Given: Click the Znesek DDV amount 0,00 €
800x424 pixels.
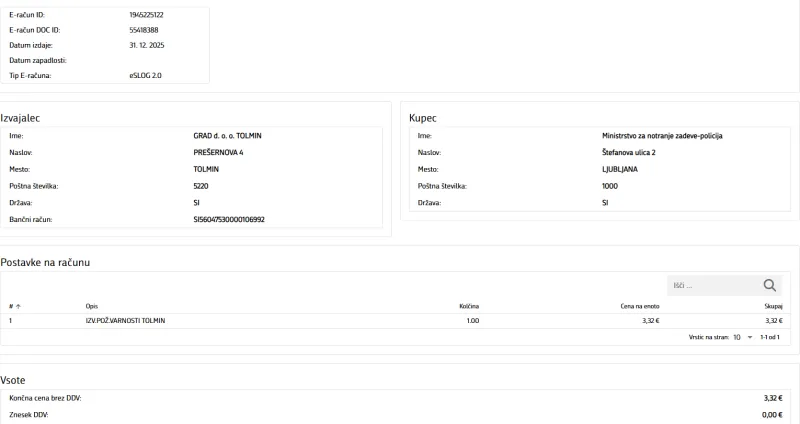Looking at the screenshot, I should click(x=771, y=414).
